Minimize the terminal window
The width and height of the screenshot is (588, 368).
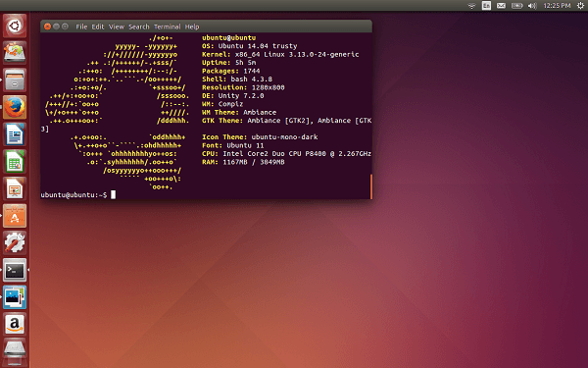click(56, 26)
